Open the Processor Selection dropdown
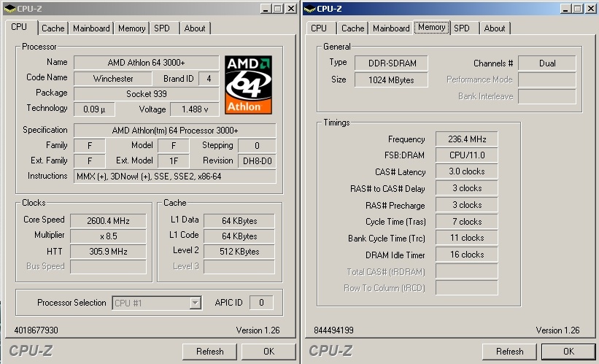 click(196, 303)
